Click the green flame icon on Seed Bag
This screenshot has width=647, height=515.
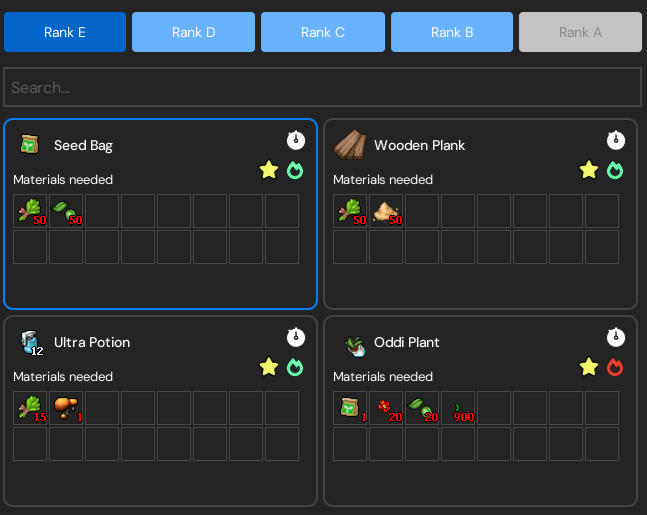[x=294, y=170]
